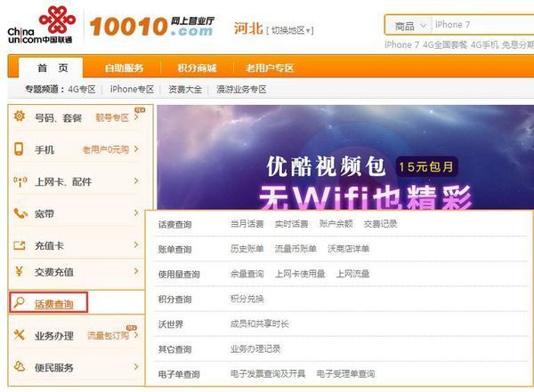The height and width of the screenshot is (392, 534).
Task: Click the magnifier icon beside 话费查询
Action: pyautogui.click(x=19, y=302)
